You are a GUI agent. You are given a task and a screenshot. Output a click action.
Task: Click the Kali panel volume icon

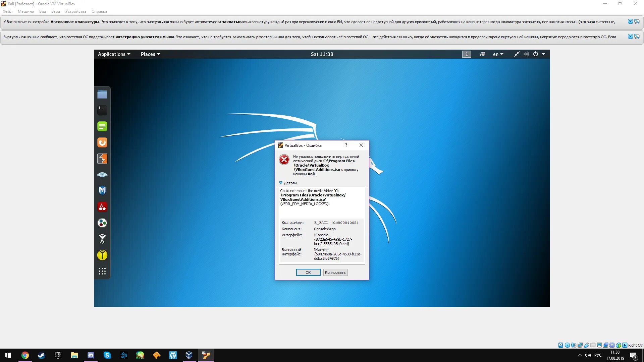[x=526, y=54]
